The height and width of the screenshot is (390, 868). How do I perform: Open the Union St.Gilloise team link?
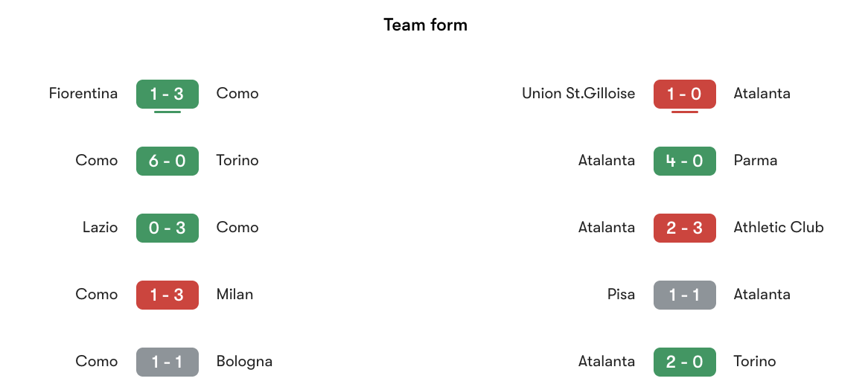coord(578,94)
